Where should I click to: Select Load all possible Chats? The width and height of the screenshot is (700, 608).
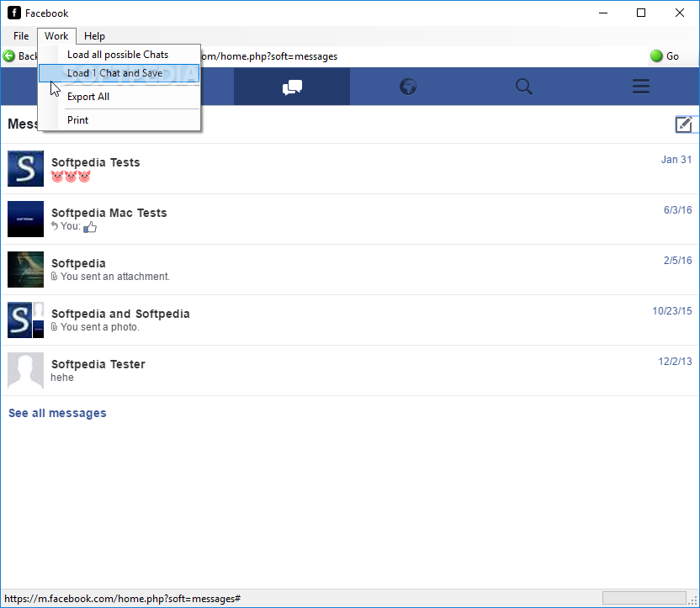119,55
